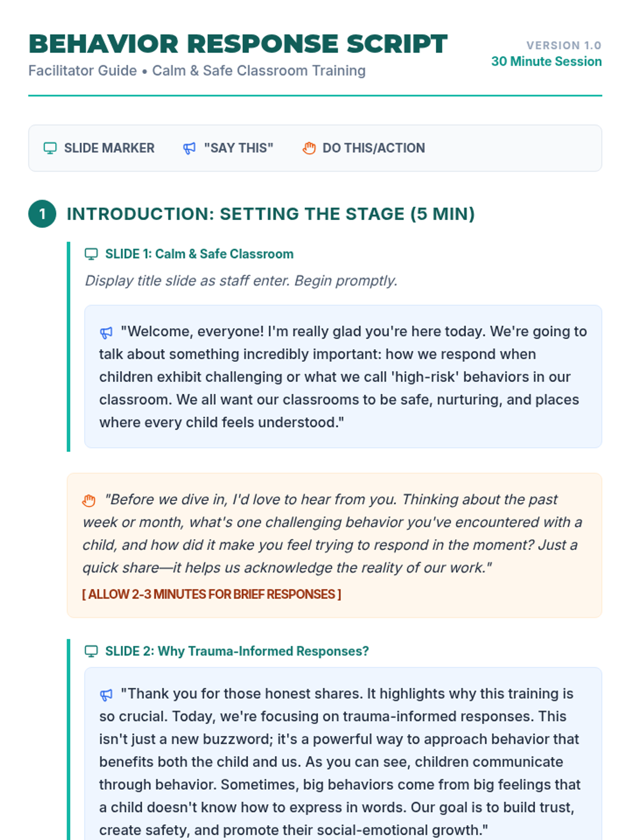Click the "30 Minute Session" text
The image size is (630, 840).
pyautogui.click(x=546, y=61)
